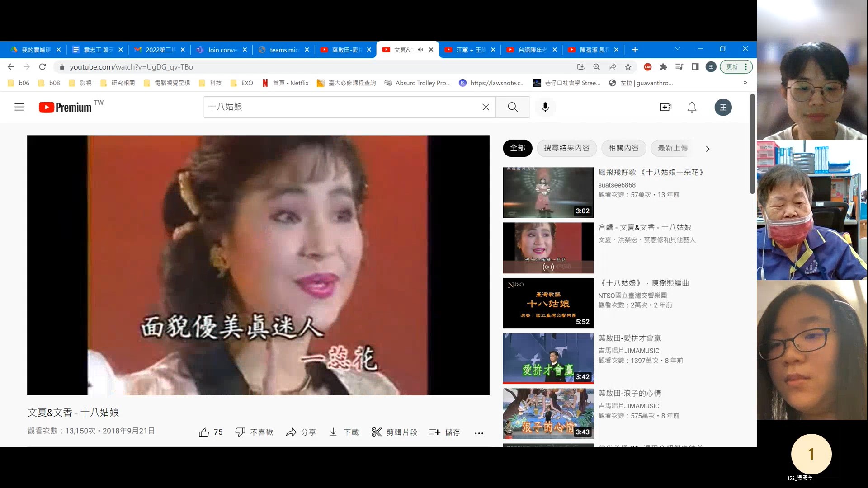
Task: Toggle browser side panel
Action: (x=695, y=67)
